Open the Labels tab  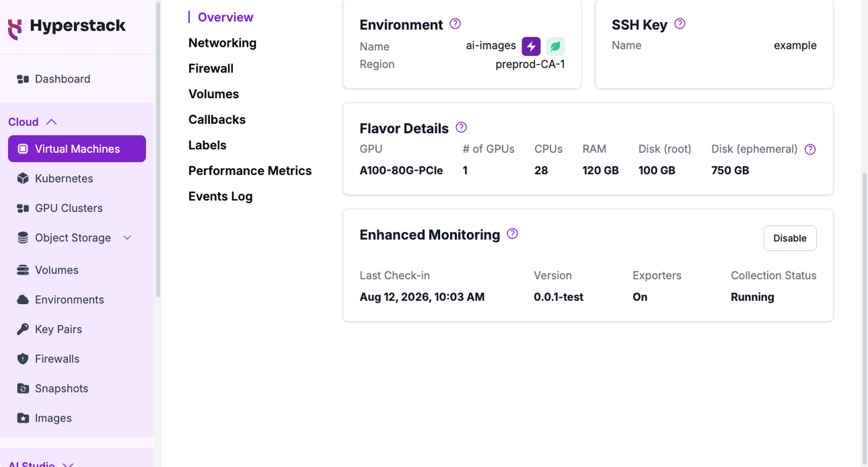coord(207,145)
